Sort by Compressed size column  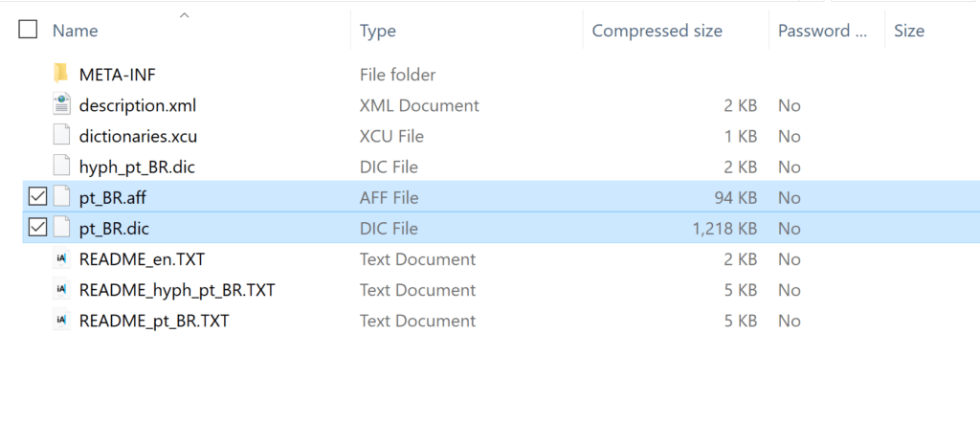657,31
